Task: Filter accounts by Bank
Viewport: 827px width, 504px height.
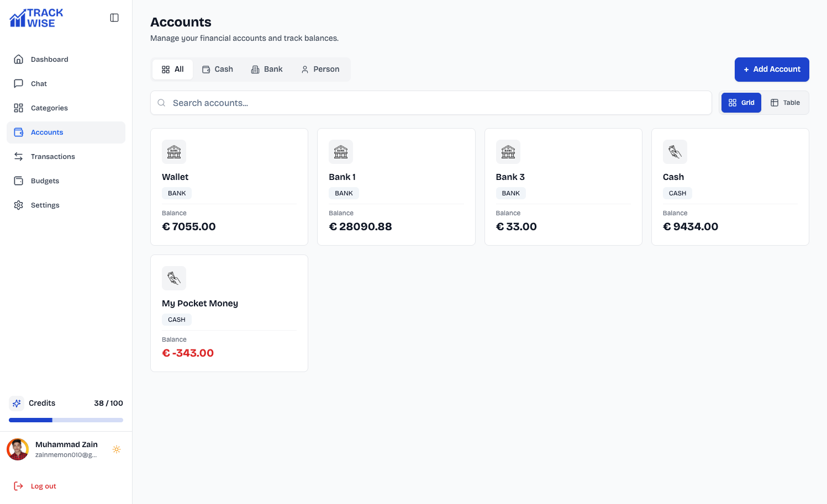Action: pyautogui.click(x=267, y=69)
